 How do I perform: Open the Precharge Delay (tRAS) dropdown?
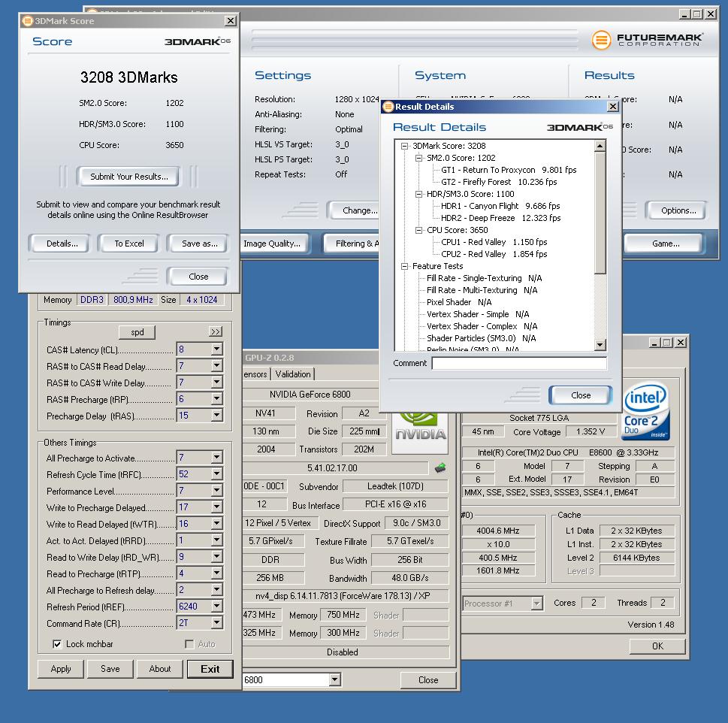point(217,415)
